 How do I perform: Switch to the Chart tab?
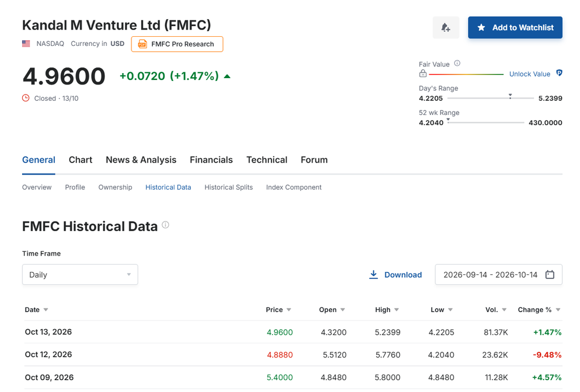click(80, 160)
